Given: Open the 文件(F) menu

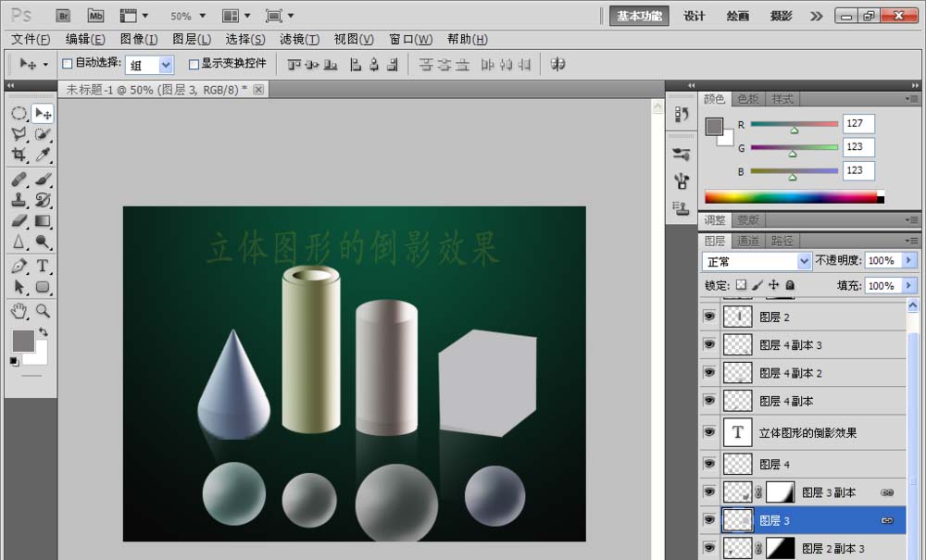Looking at the screenshot, I should coord(31,40).
